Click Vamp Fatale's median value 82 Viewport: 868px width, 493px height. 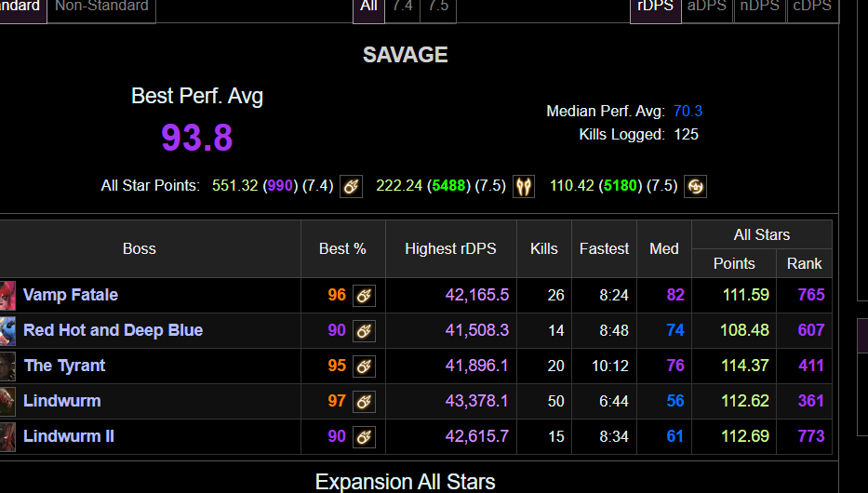tap(675, 295)
